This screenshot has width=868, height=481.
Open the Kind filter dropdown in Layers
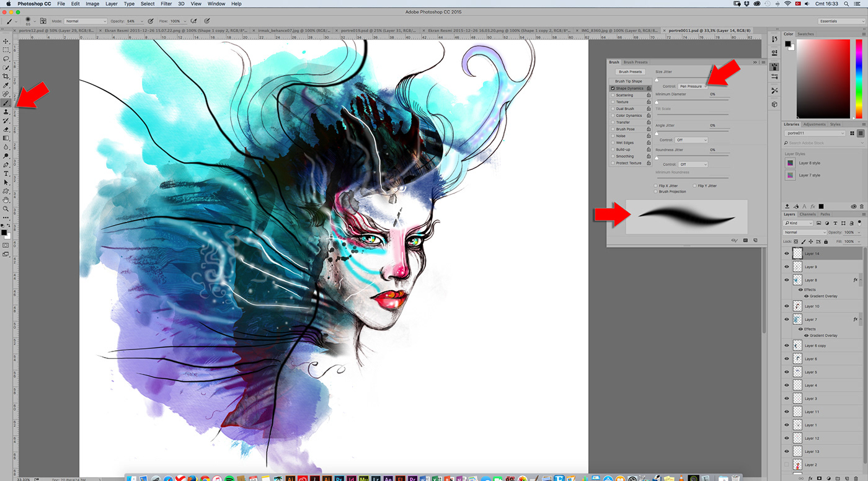pyautogui.click(x=798, y=223)
